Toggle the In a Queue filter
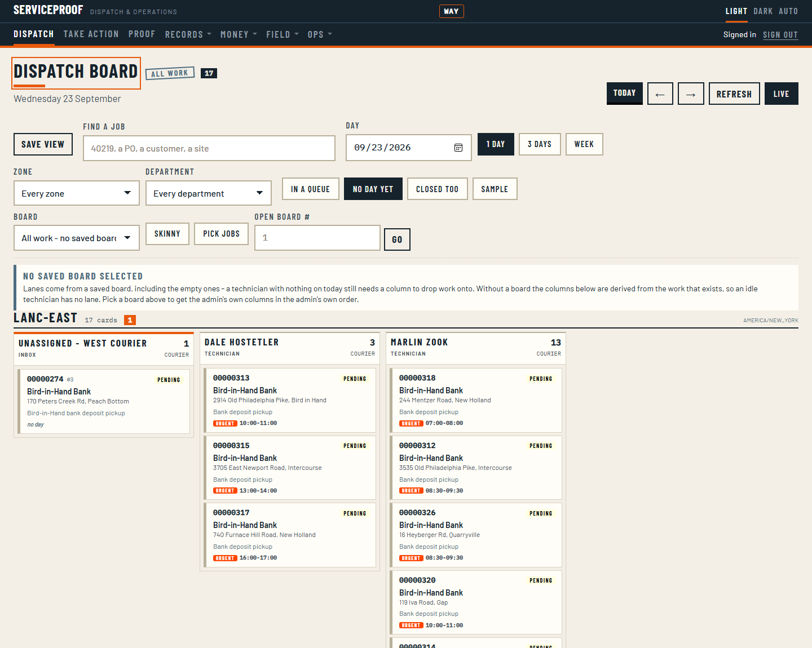 point(310,189)
